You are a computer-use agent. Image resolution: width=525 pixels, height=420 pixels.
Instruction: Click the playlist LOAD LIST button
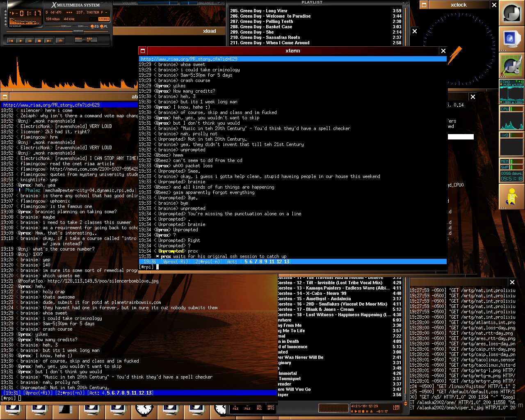click(396, 407)
